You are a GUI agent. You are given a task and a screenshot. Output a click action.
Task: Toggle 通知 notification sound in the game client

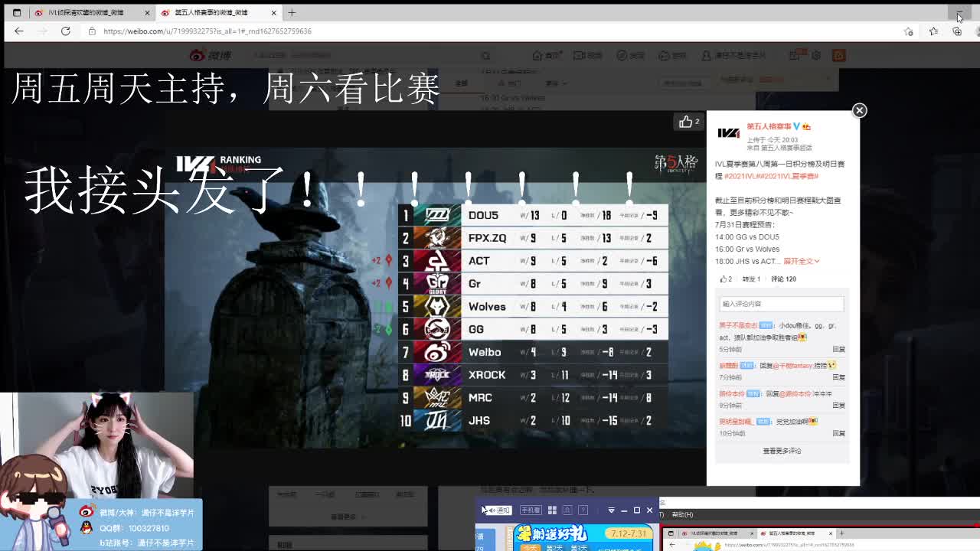tap(498, 509)
